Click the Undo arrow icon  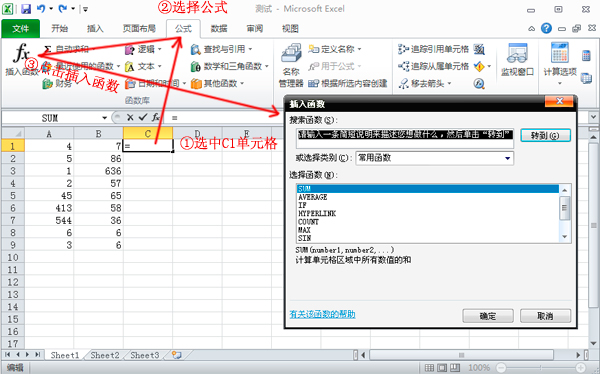coord(41,8)
